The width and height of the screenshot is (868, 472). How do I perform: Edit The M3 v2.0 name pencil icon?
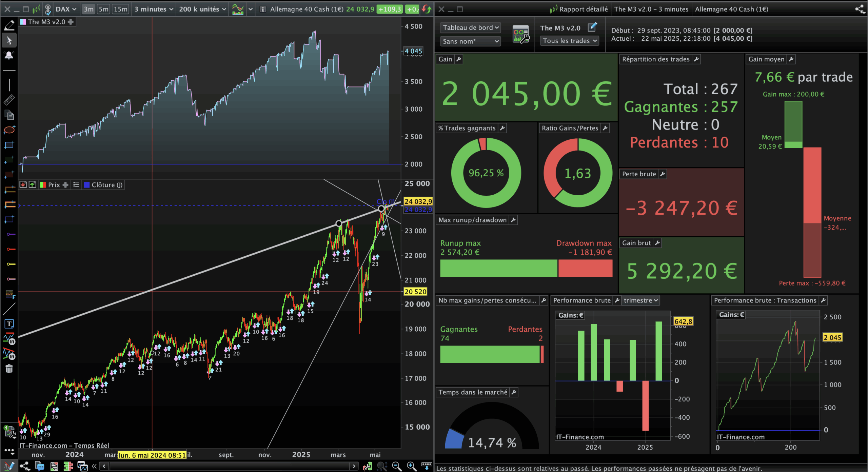pos(592,27)
